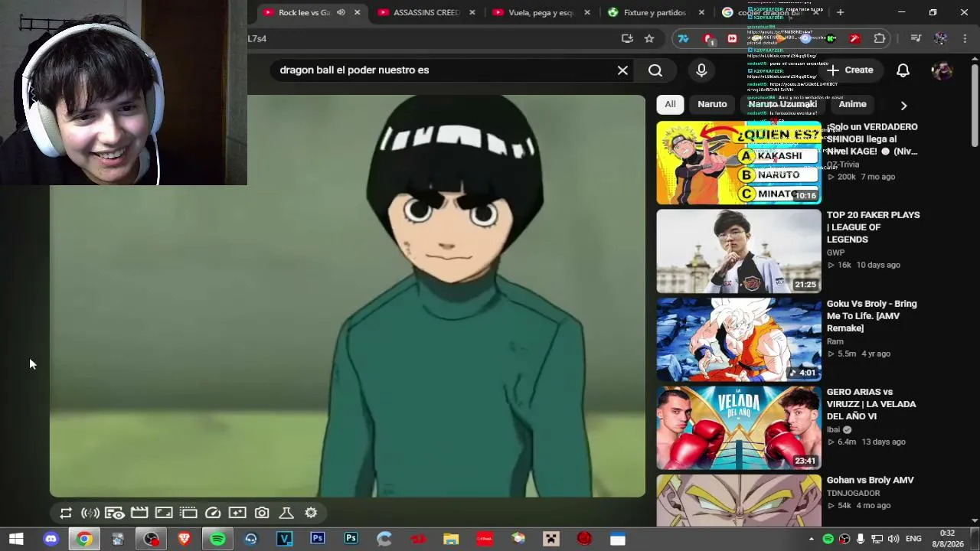This screenshot has width=980, height=551.
Task: Click the Rock Lee video player
Action: pos(348,296)
